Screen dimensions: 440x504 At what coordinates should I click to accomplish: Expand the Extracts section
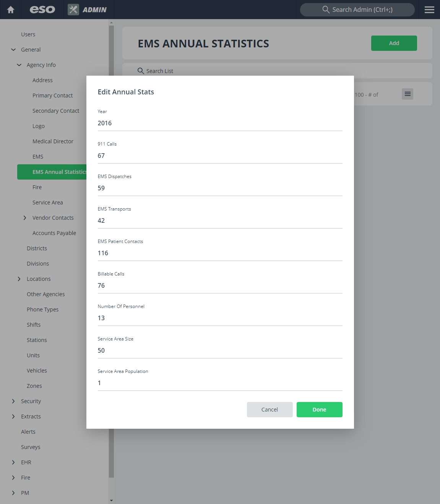point(13,416)
